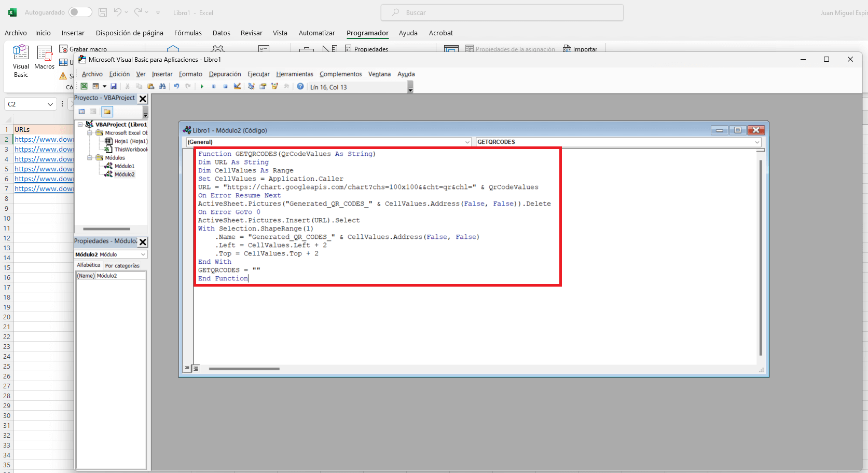Collapse the VBAProject (Libro1) tree node
The image size is (868, 473).
(80, 125)
